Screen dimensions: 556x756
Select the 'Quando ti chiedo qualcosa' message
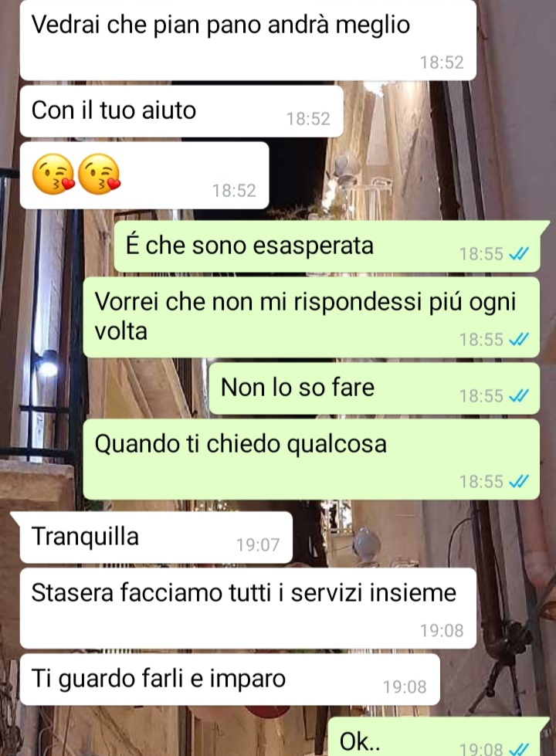click(311, 459)
